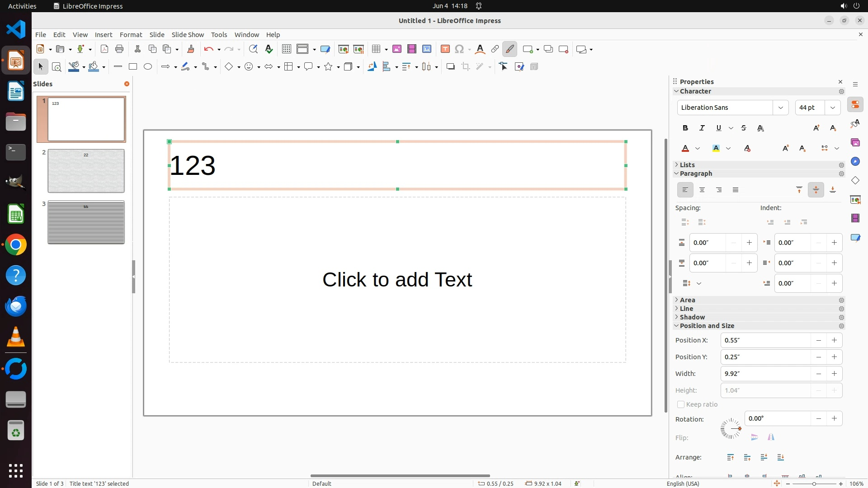Increase Position X with plus button
The height and width of the screenshot is (488, 868).
(x=834, y=340)
